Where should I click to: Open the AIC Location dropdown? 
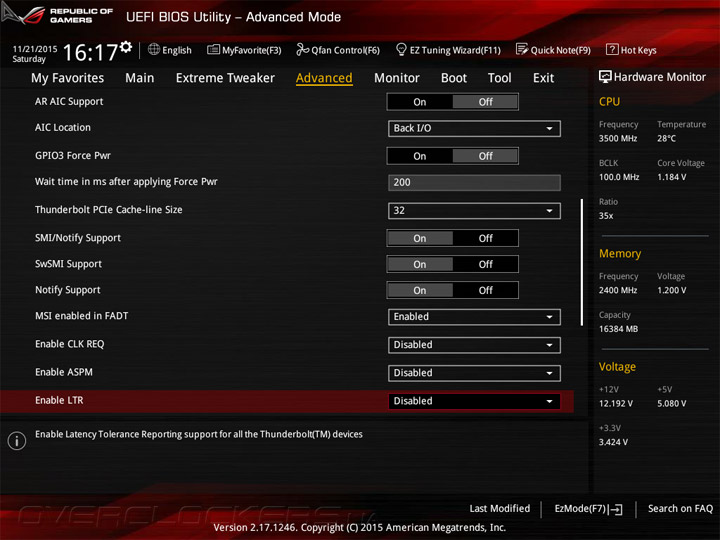pos(474,129)
